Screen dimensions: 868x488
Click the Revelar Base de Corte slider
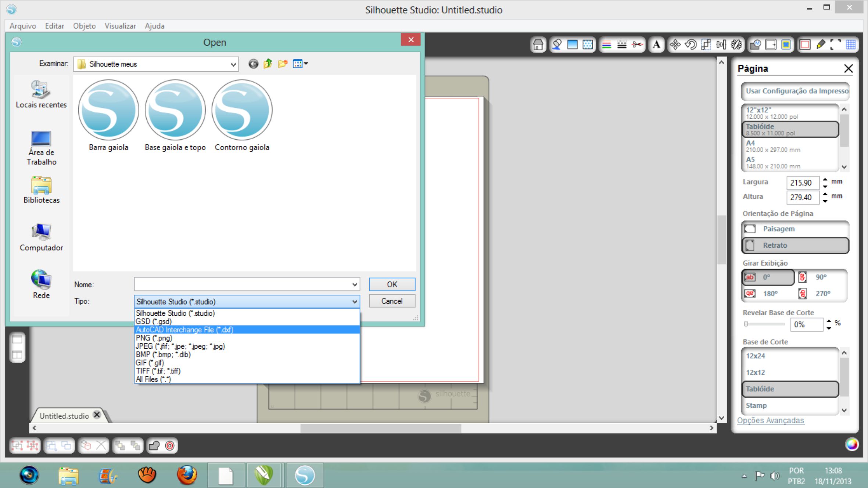pos(765,324)
